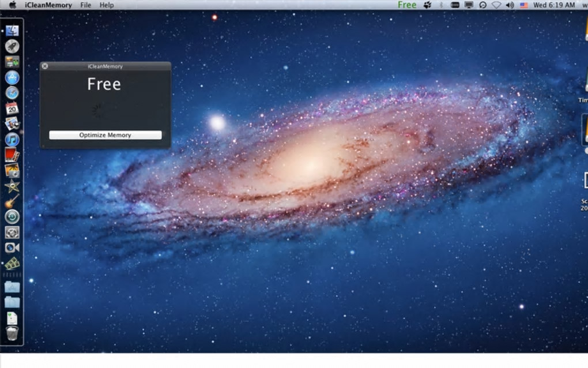Click the iCleanMemory window title bar
588x368 pixels.
[105, 66]
